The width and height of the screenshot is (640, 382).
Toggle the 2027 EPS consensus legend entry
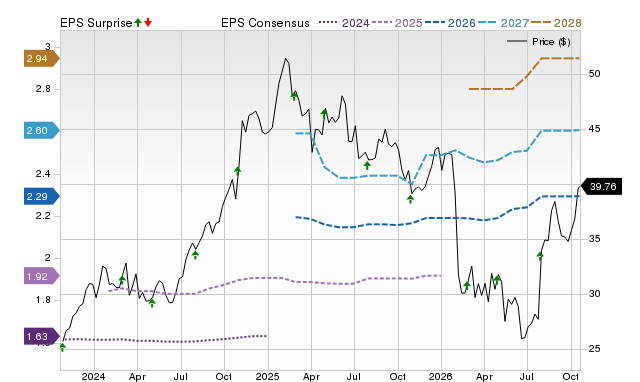[503, 23]
